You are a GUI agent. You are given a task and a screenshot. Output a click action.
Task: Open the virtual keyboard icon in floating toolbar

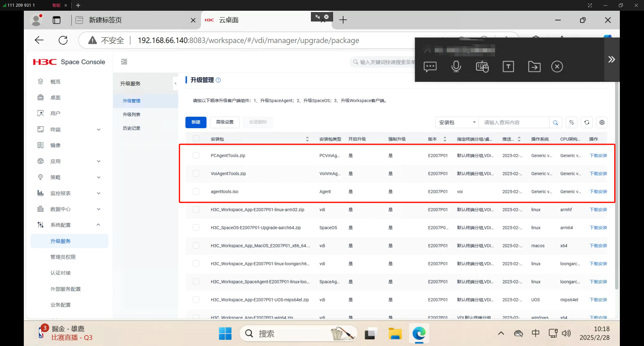[x=482, y=66]
